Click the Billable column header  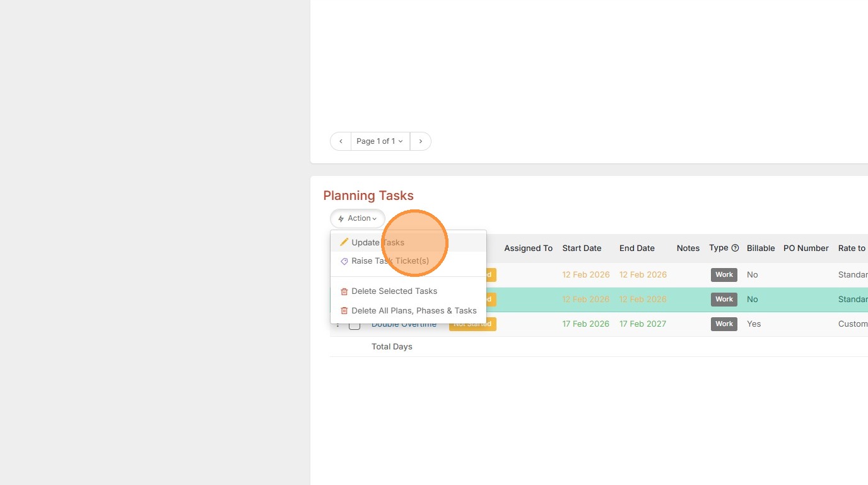click(760, 248)
